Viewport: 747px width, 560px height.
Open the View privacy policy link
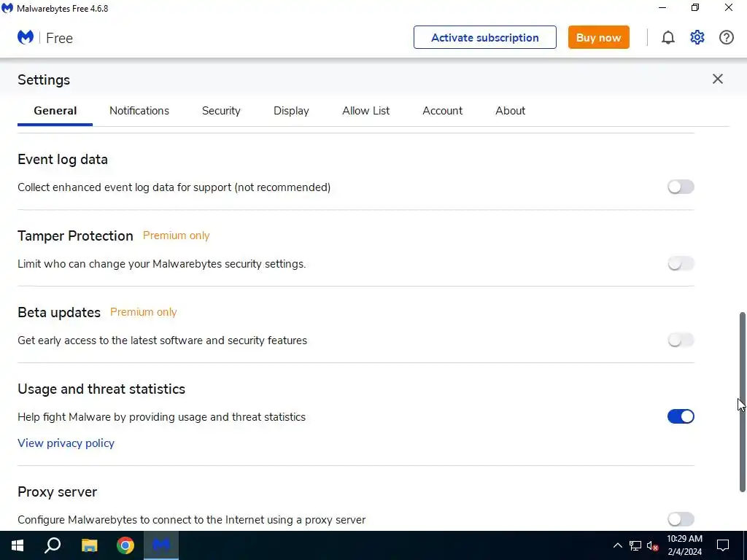click(x=66, y=443)
